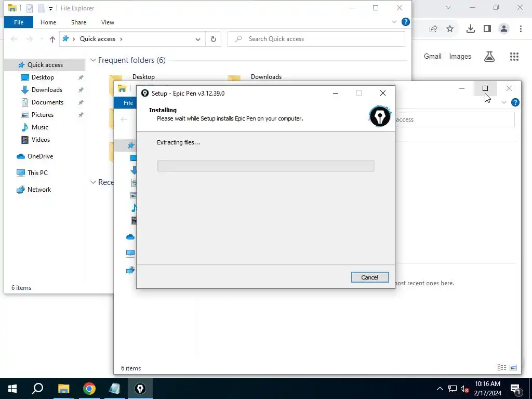Screen dimensions: 532x399
Task: Open Search Labs flask icon
Action: click(x=489, y=57)
